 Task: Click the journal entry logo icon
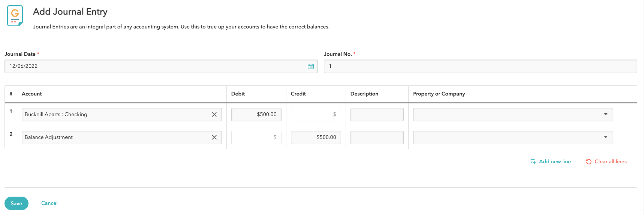coord(15,16)
